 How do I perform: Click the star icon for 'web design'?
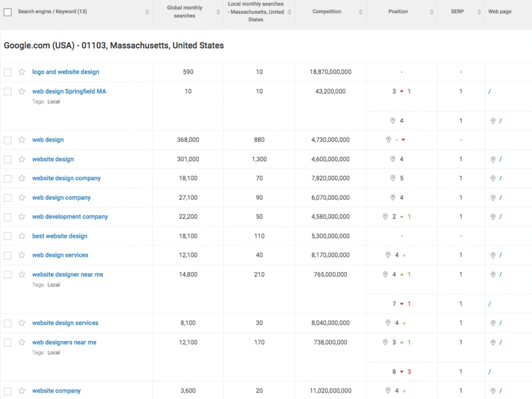pyautogui.click(x=22, y=140)
